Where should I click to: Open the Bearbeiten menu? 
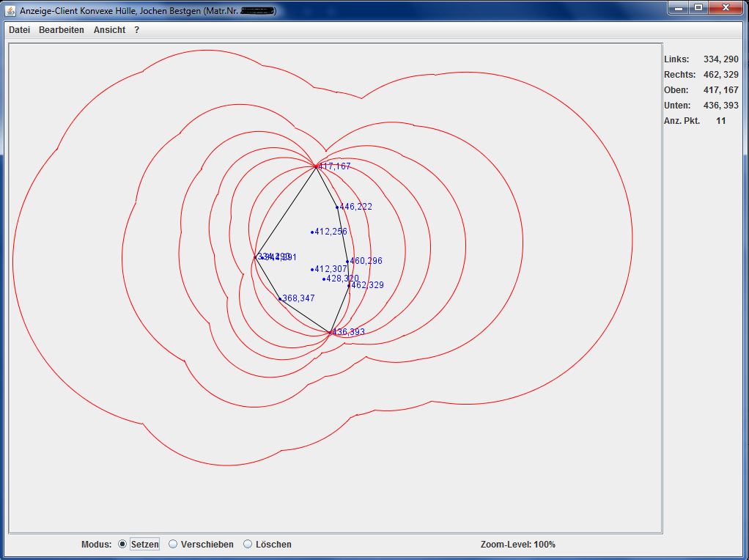[x=62, y=30]
